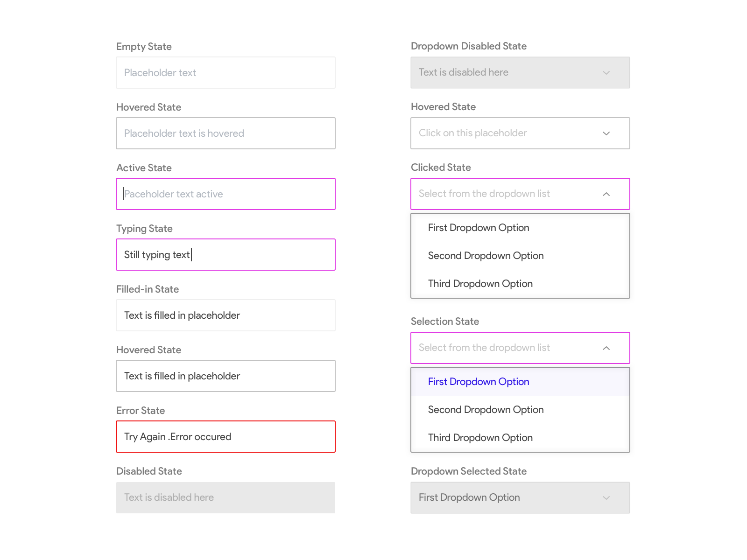Open the 'Click on this placeholder' dropdown

click(x=520, y=133)
